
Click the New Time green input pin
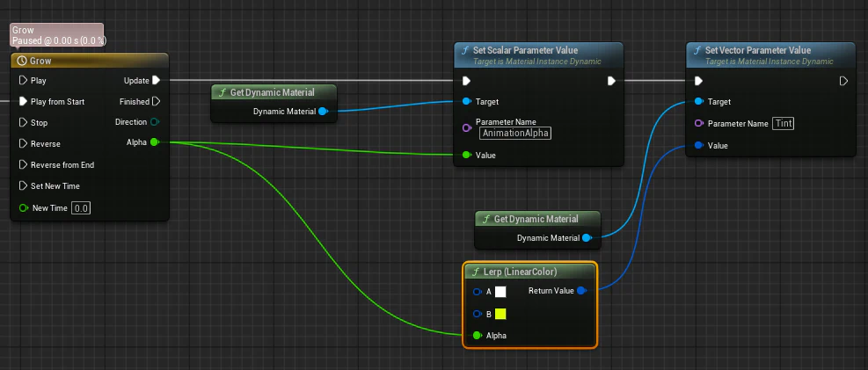pyautogui.click(x=23, y=208)
